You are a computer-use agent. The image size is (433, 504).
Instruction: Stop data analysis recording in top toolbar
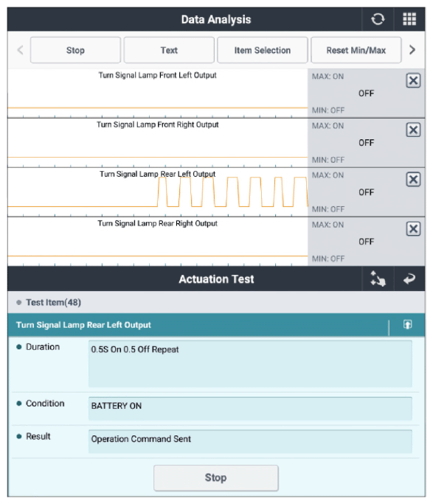point(75,50)
